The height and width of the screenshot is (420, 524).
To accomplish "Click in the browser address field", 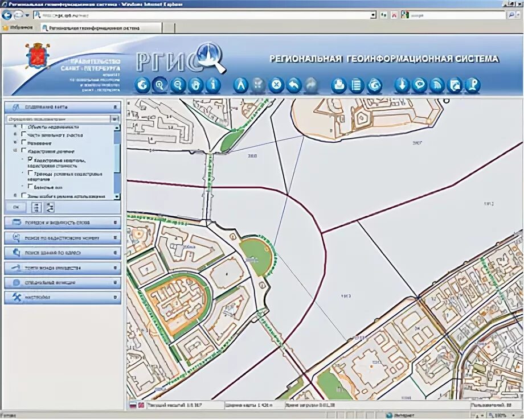I will click(204, 15).
